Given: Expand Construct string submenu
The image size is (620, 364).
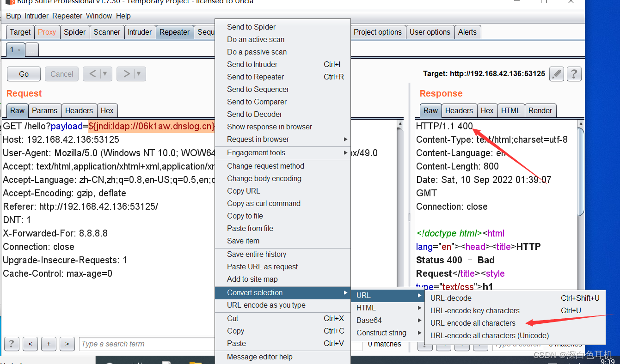Looking at the screenshot, I should click(x=388, y=333).
